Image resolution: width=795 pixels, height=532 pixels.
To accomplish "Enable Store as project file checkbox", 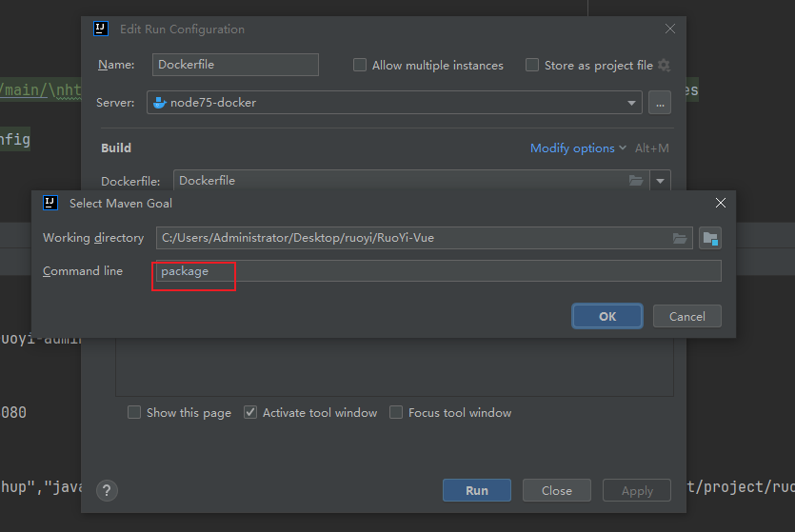I will coord(532,65).
